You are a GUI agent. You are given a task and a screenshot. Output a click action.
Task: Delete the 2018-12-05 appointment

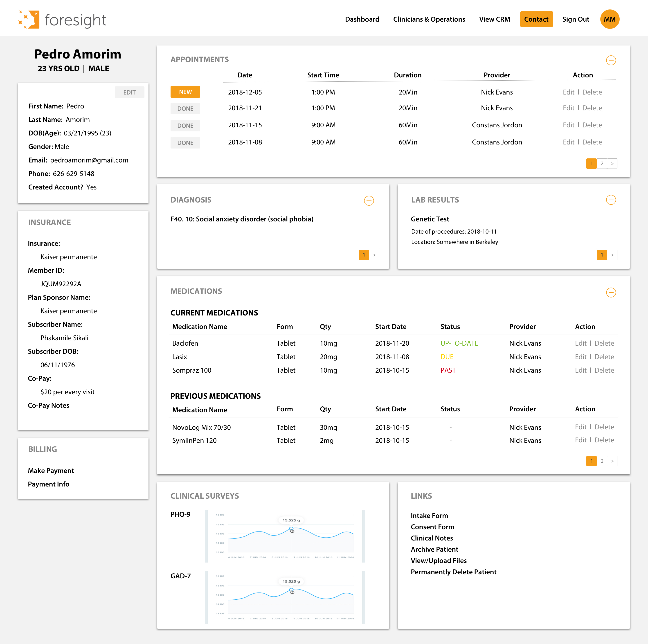(x=592, y=92)
